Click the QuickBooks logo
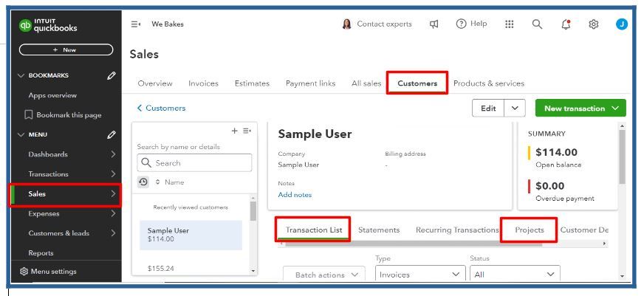 click(x=48, y=25)
